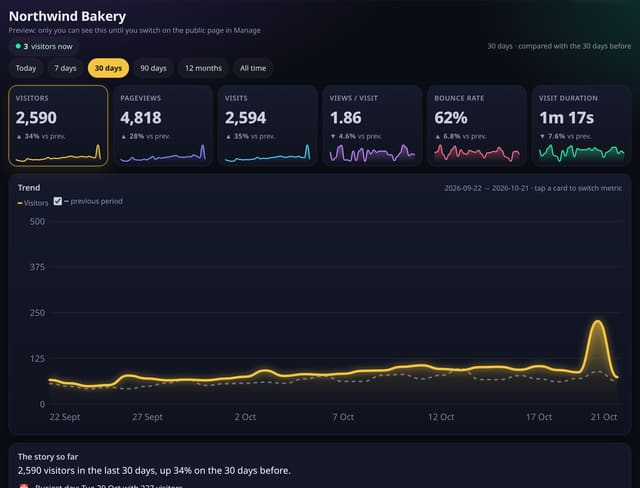Select the 30 days range
Viewport: 640px width, 488px height.
pos(108,68)
